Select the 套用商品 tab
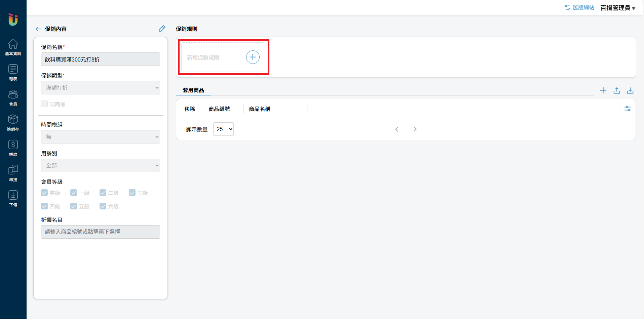644x319 pixels. [x=193, y=90]
